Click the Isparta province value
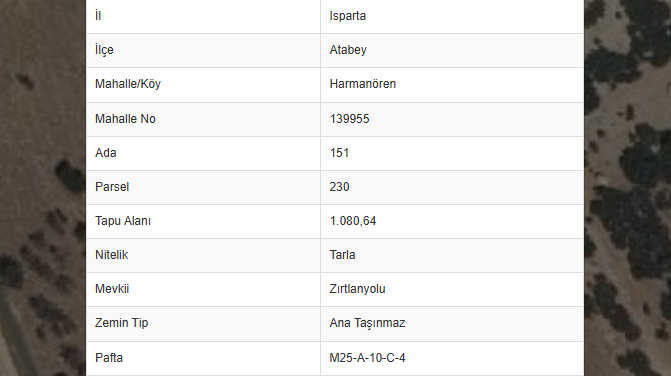Image resolution: width=671 pixels, height=376 pixels. (347, 16)
